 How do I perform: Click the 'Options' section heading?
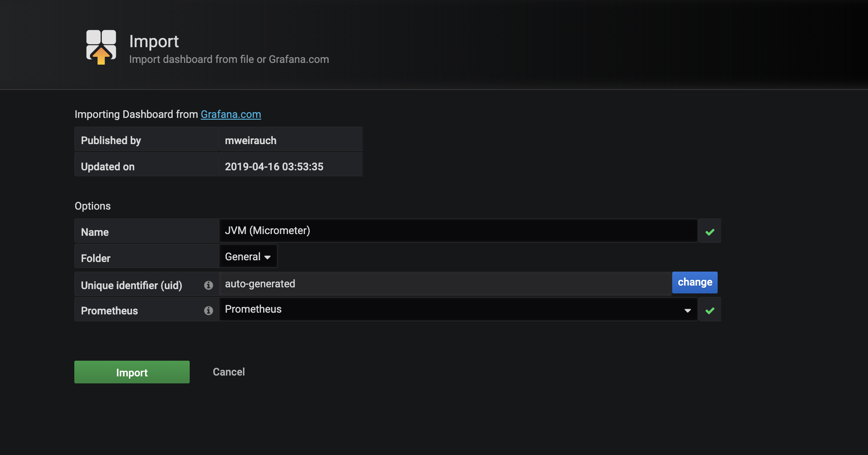(93, 206)
